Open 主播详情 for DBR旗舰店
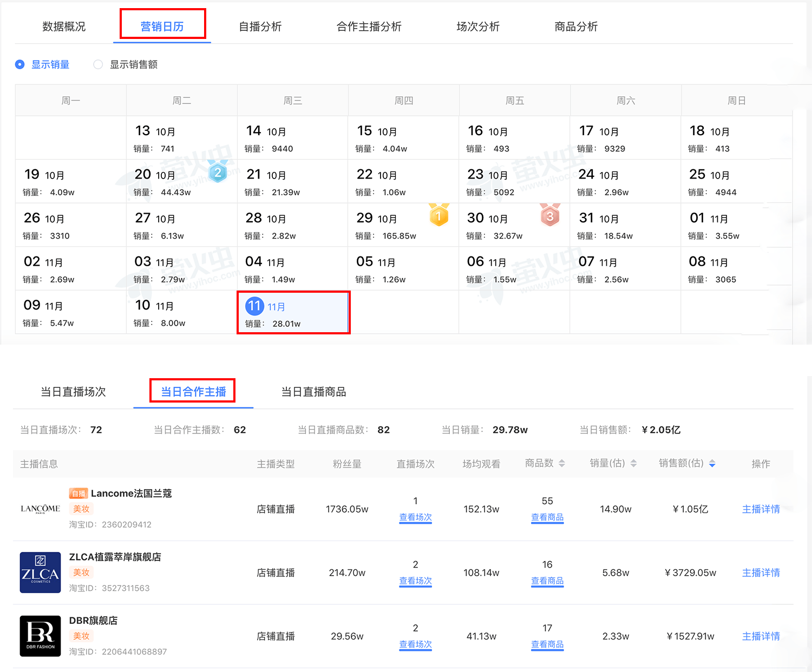 click(761, 636)
